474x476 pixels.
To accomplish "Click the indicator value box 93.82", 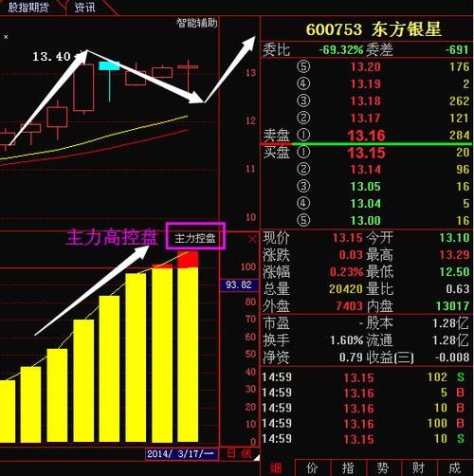I will click(x=239, y=284).
